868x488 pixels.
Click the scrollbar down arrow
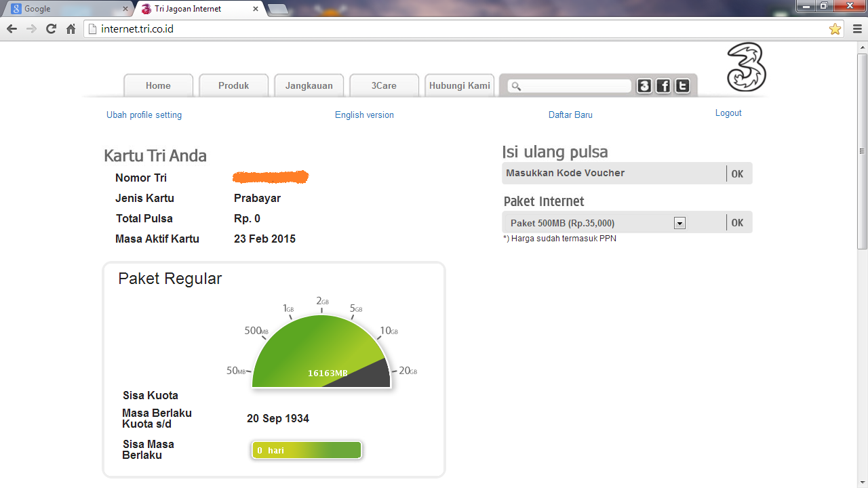click(863, 483)
